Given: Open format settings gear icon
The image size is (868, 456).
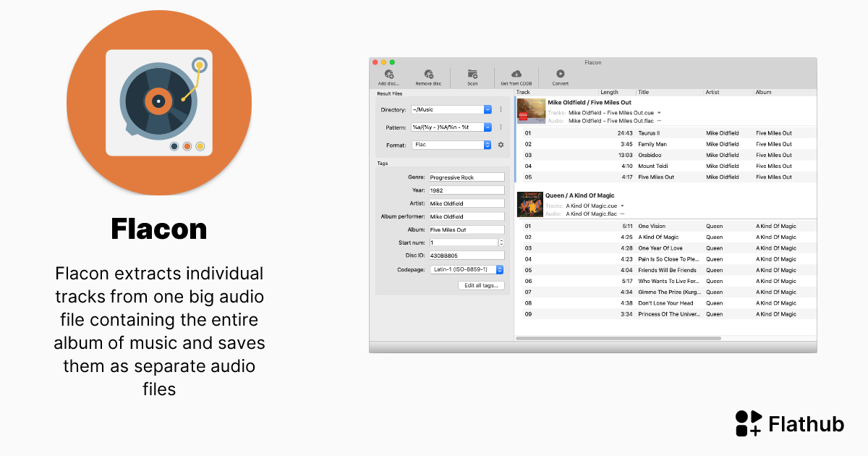Looking at the screenshot, I should 501,145.
